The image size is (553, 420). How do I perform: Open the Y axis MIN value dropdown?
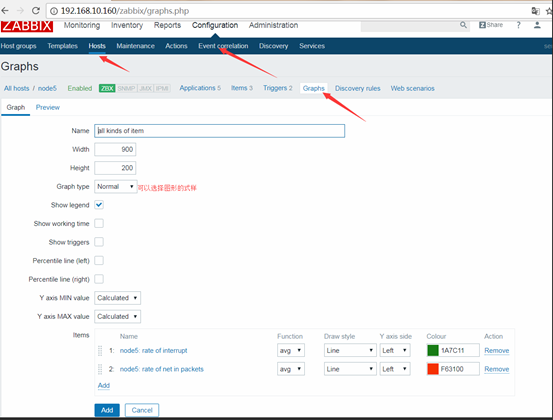pos(117,298)
